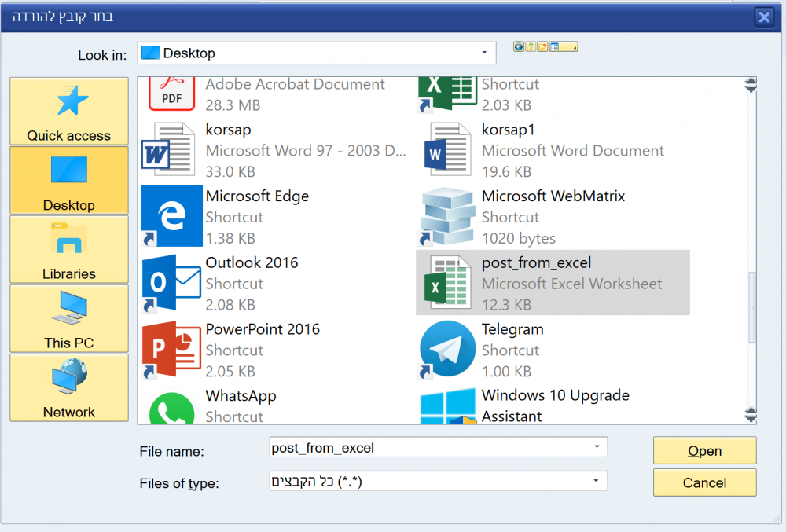Select the WhatsApp shortcut icon

coord(171,407)
